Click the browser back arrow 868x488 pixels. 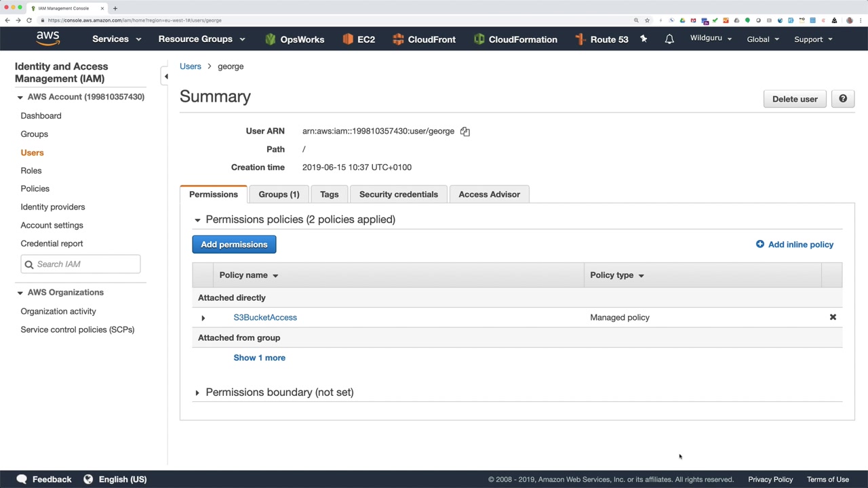[7, 20]
